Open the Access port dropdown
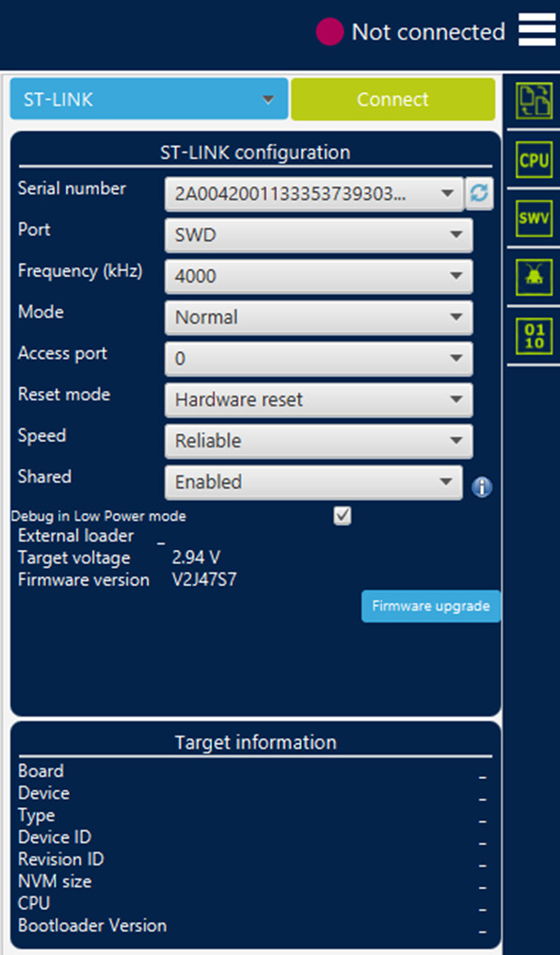560x955 pixels. (318, 359)
